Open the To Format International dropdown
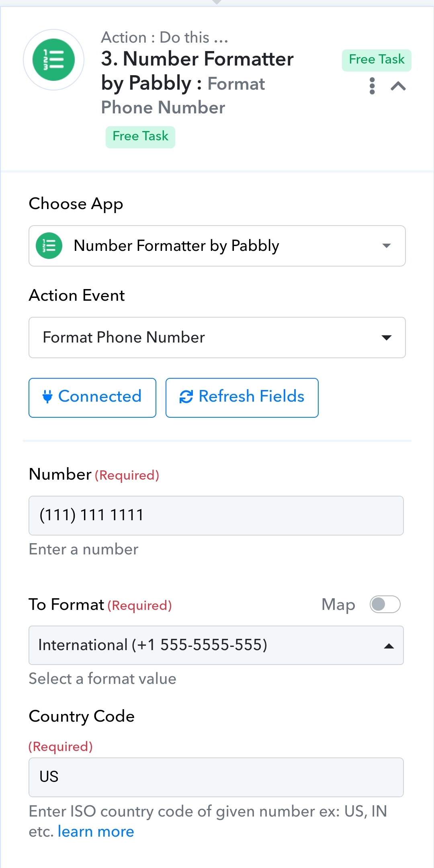 (216, 645)
